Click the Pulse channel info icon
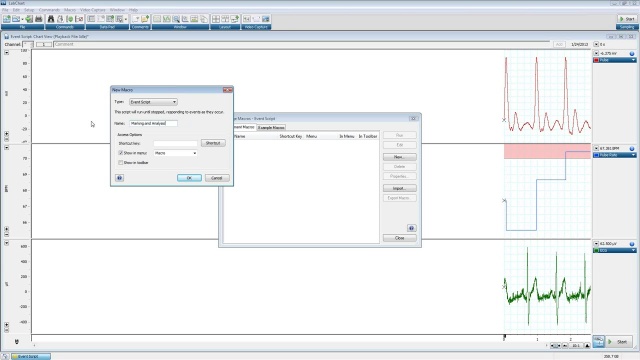This screenshot has width=640, height=360. [632, 53]
